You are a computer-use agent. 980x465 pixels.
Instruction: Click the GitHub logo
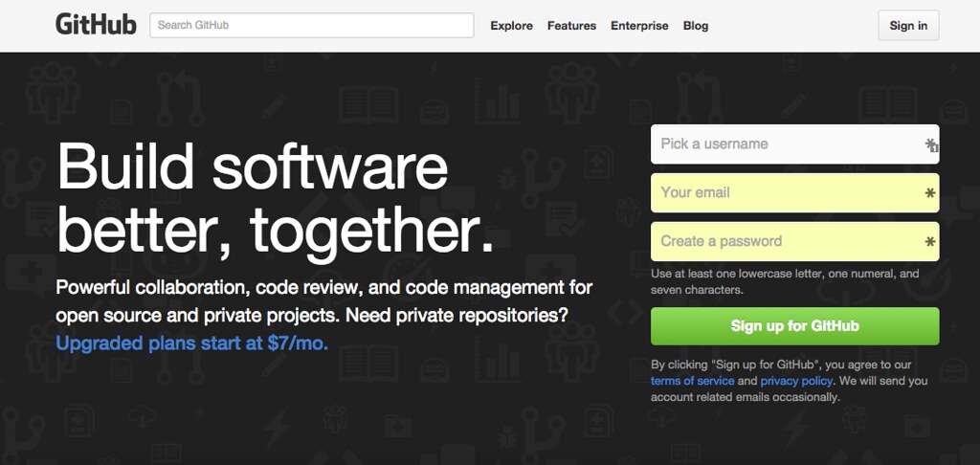pos(96,25)
